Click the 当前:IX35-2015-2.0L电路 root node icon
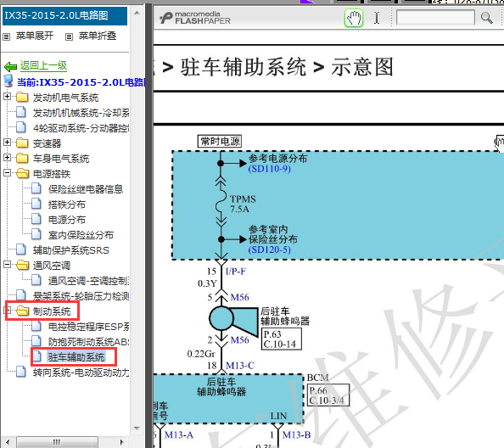Screen dimensions: 504x448 click(8, 81)
